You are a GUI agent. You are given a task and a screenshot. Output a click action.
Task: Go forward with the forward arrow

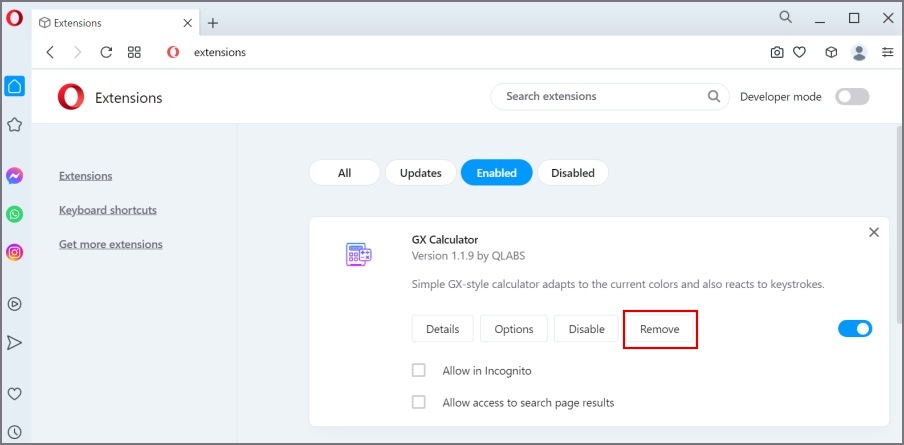coord(77,52)
